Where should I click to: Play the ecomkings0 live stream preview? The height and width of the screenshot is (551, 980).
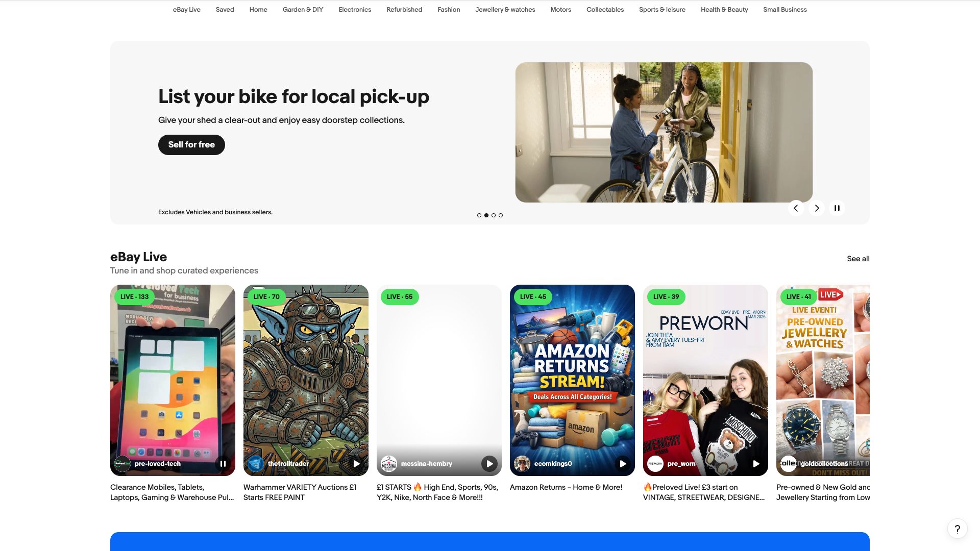tap(623, 464)
